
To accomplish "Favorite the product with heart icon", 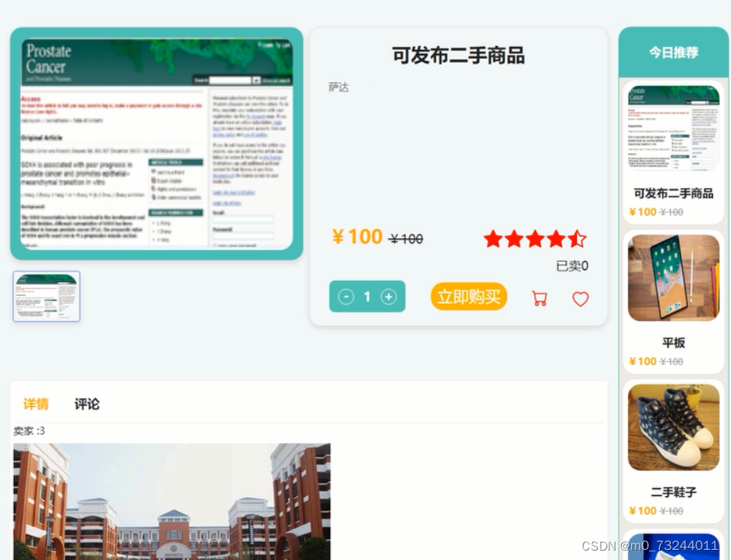I will 580,299.
